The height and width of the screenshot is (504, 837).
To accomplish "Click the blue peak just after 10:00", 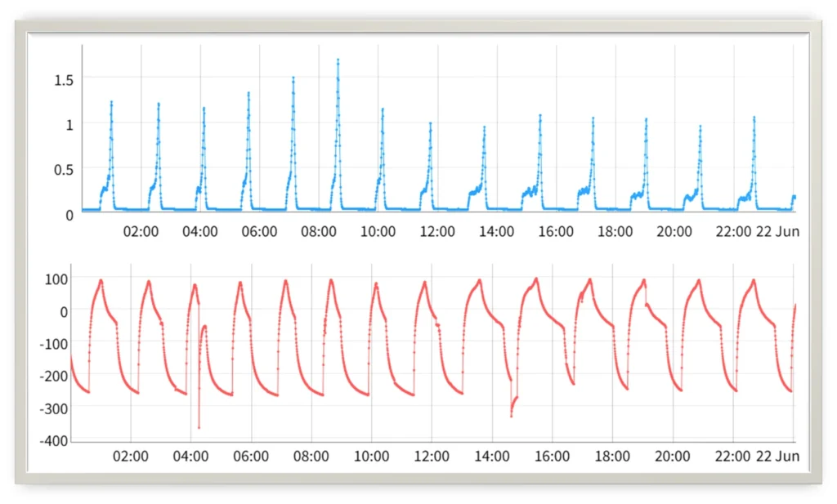I will click(x=383, y=109).
